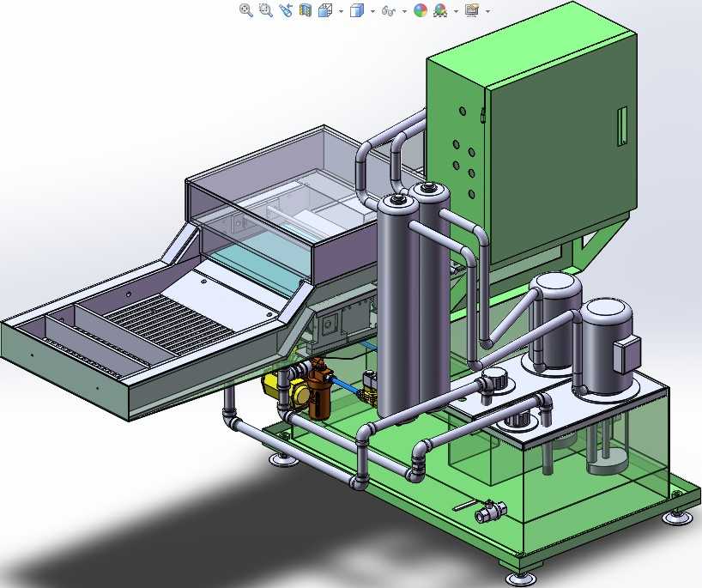Click the Apply Scene icon
The image size is (702, 588).
440,10
